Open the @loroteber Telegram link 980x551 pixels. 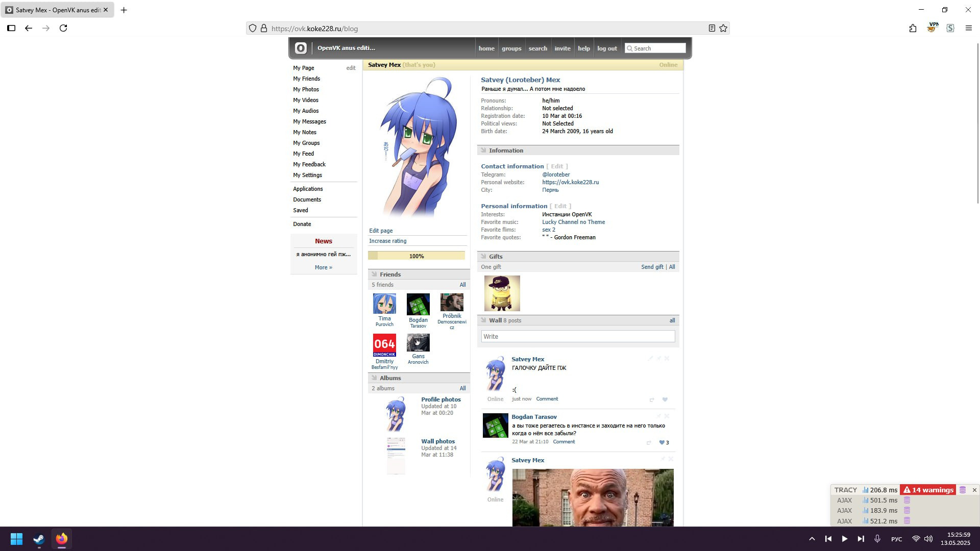(556, 174)
